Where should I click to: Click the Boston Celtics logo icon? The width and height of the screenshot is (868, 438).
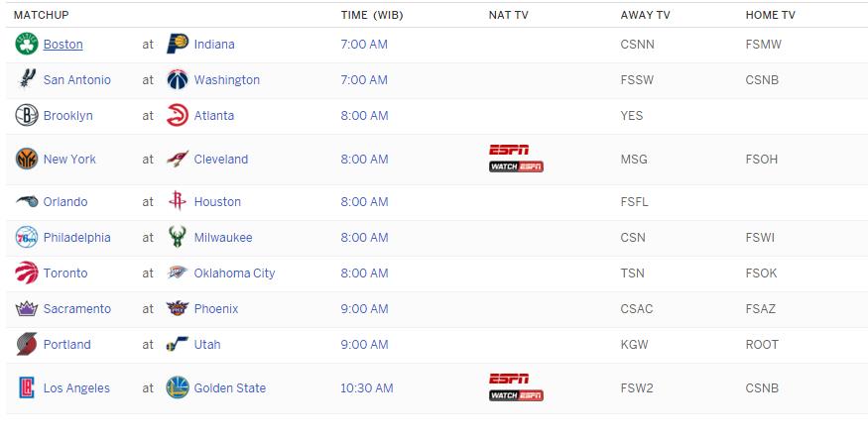(27, 45)
